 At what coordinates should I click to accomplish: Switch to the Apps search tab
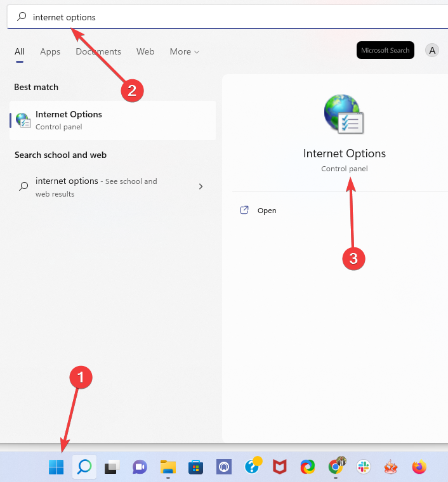pos(50,51)
